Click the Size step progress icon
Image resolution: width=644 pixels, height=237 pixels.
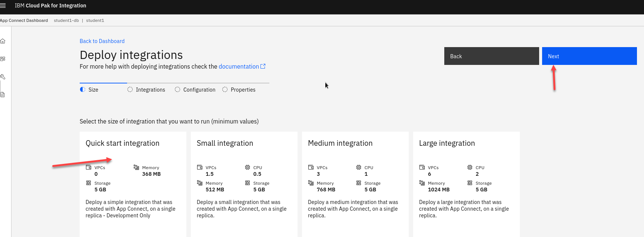point(83,90)
